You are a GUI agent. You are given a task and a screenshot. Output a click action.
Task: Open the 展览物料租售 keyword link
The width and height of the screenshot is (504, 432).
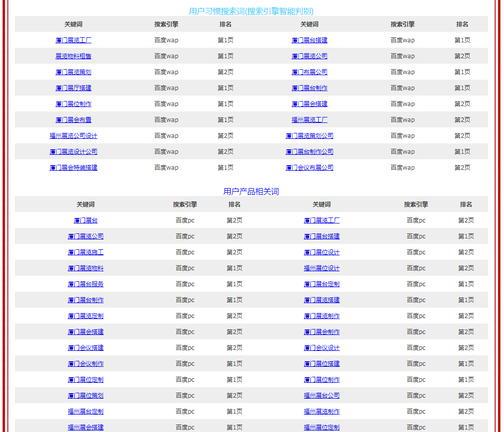coord(73,56)
